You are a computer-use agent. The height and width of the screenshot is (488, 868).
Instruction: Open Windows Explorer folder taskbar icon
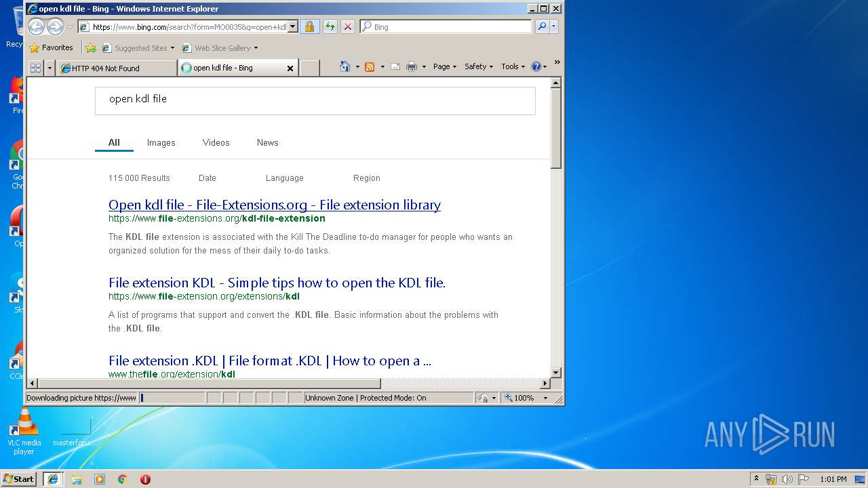pos(77,479)
